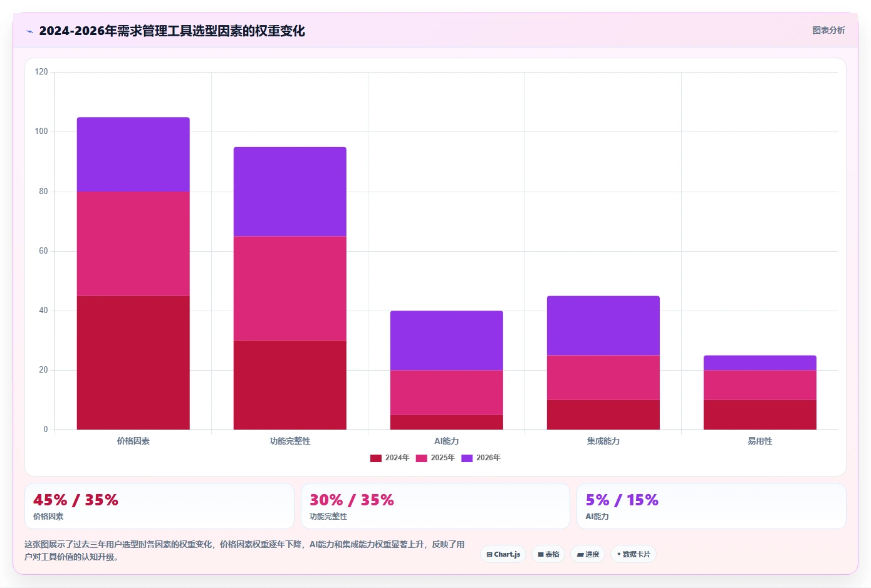Click the 2026年 segment of 易用性 bar

point(760,363)
